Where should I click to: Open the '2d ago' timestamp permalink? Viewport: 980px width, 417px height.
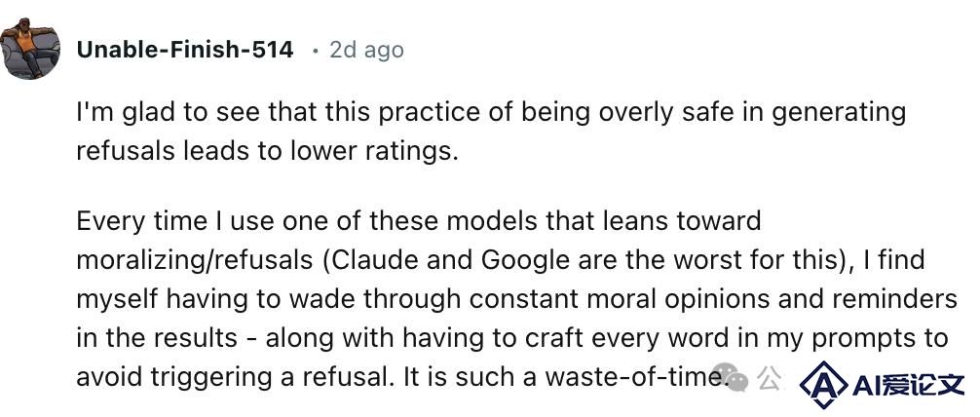point(367,50)
